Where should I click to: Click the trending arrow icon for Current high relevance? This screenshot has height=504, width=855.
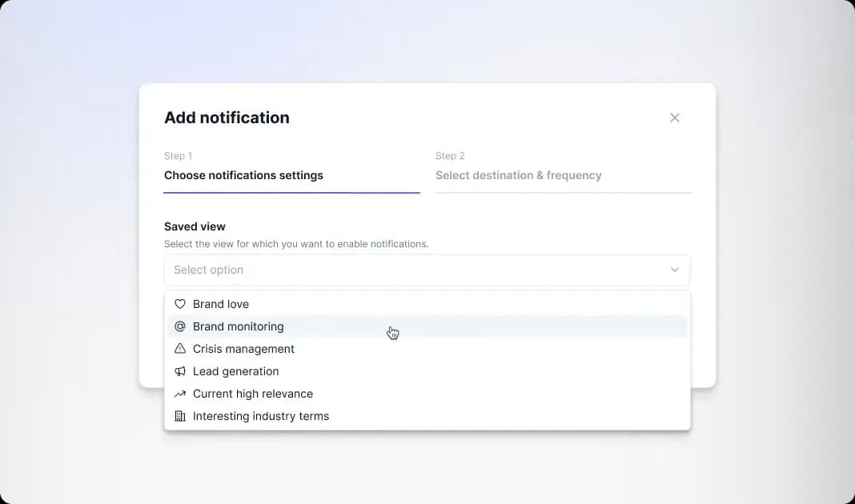click(x=179, y=394)
